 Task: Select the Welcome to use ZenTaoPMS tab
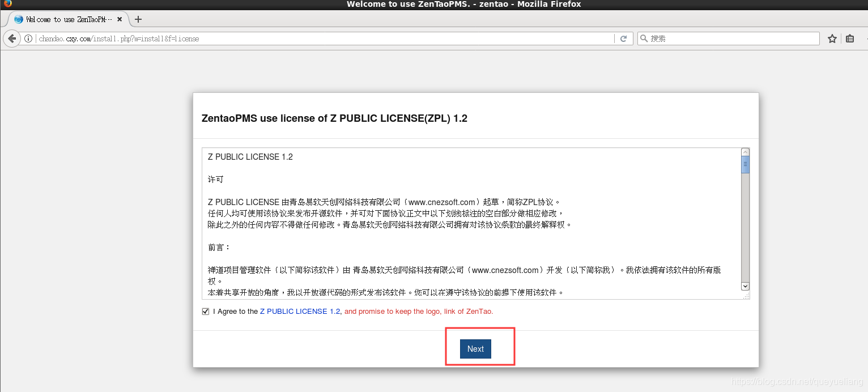point(68,19)
